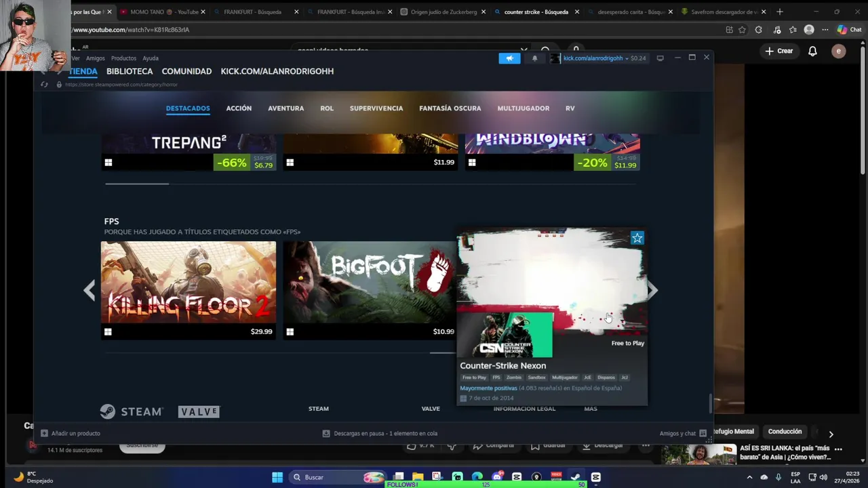Image resolution: width=868 pixels, height=488 pixels.
Task: Select the AVENTURA category tab
Action: pos(285,108)
